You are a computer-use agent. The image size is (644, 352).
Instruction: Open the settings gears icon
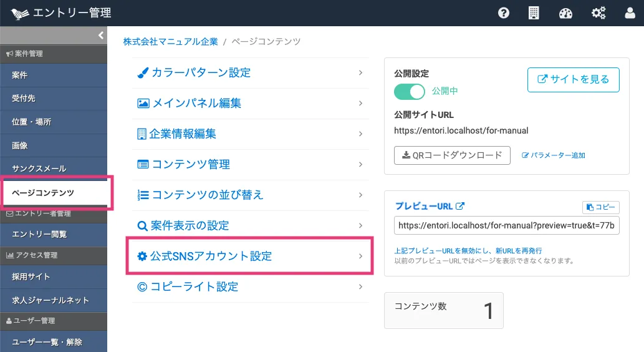click(598, 13)
